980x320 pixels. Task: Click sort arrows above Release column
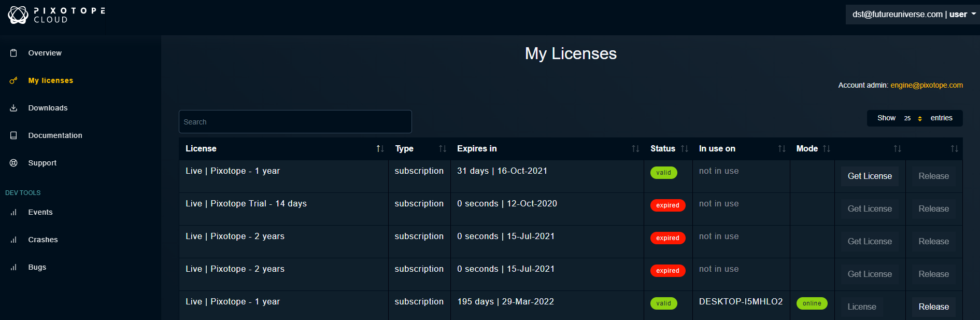(954, 149)
